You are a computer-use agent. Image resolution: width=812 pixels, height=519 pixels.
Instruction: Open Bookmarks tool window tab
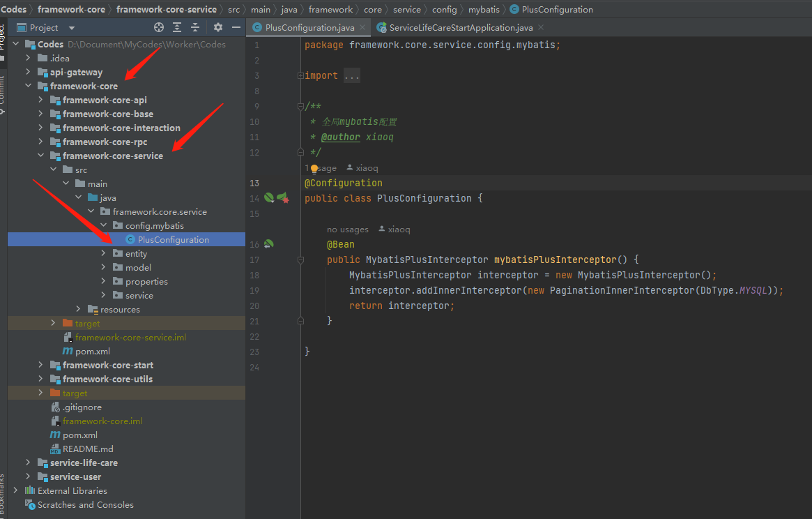pos(3,495)
